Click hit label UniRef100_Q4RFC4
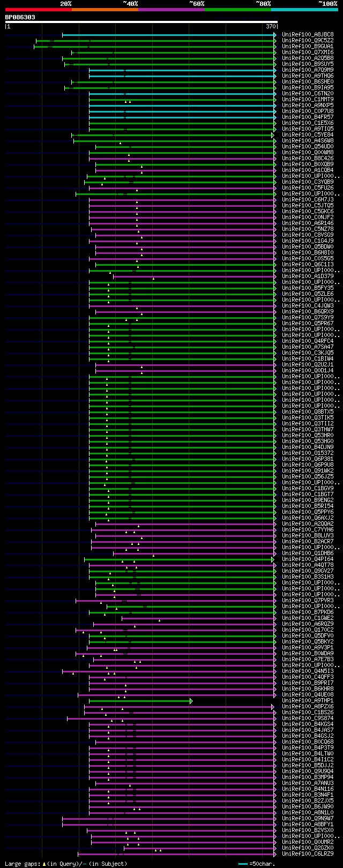The width and height of the screenshot is (343, 868). tap(308, 341)
